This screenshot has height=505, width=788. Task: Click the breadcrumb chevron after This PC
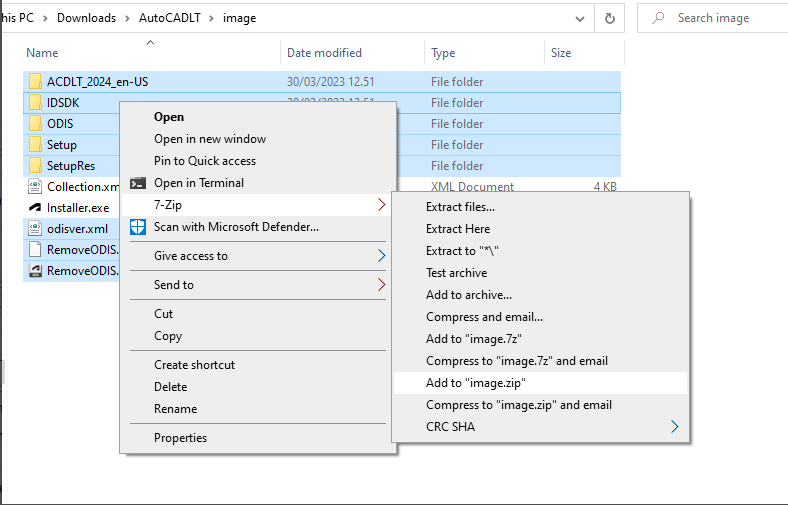[x=45, y=19]
